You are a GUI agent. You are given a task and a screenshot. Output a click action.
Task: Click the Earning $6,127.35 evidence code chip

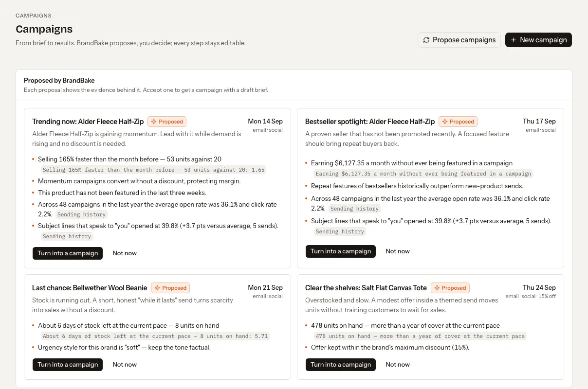point(423,174)
